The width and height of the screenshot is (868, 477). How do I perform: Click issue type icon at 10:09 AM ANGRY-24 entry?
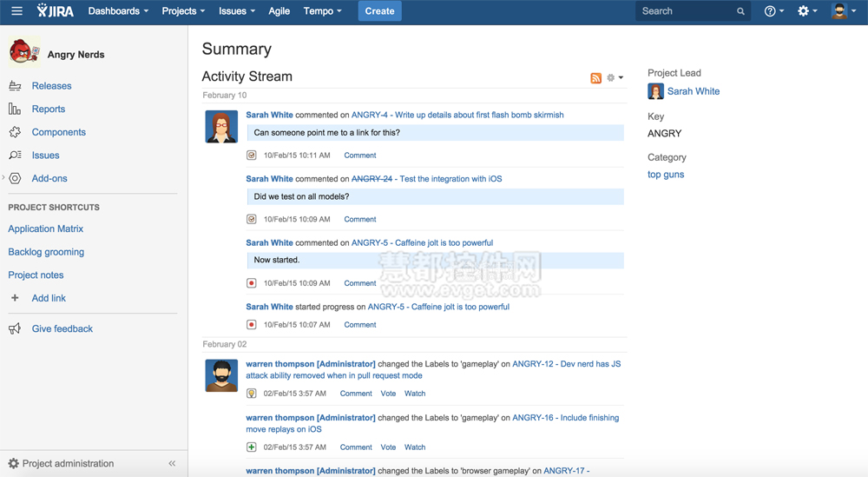252,220
